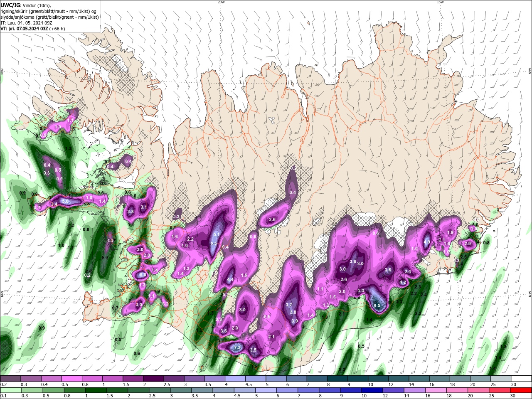The width and height of the screenshot is (532, 399).
Task: Click the medium green 0.5–0.8 swatch in the lower legend
Action: 53,390
